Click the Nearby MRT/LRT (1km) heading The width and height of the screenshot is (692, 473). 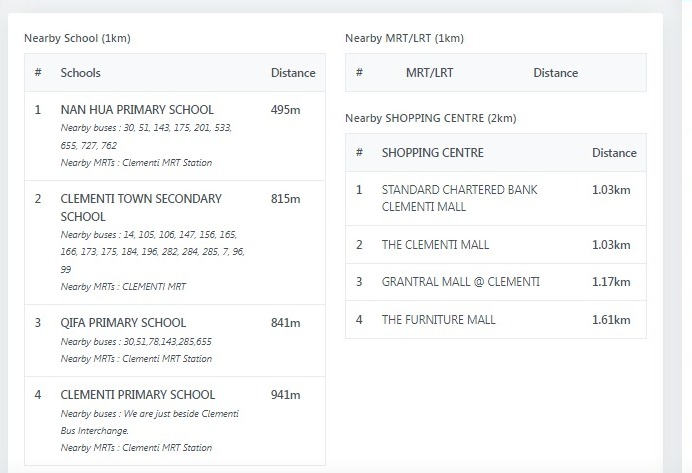pos(404,39)
